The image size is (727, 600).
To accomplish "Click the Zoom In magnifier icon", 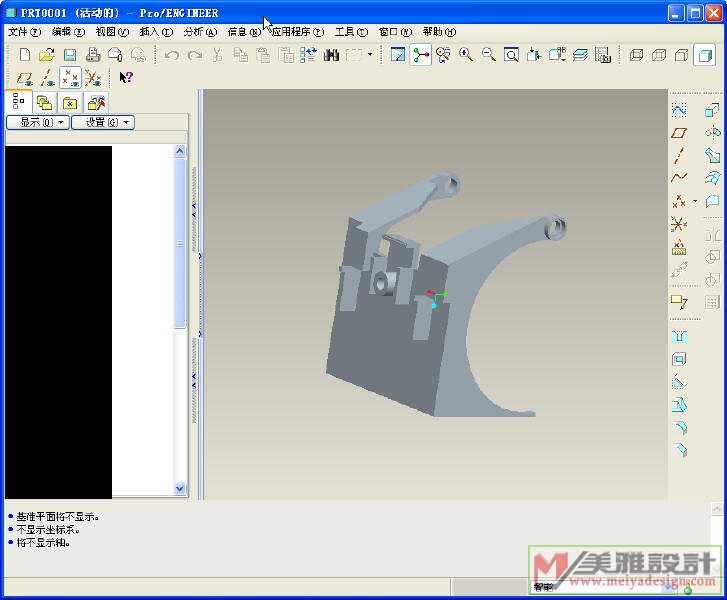I will coord(466,55).
